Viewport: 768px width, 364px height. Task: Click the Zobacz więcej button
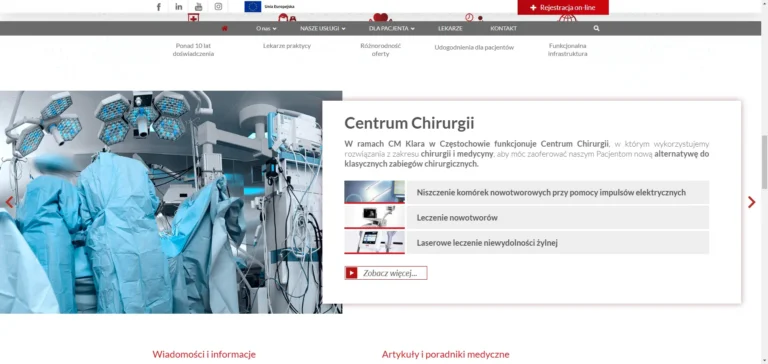click(x=386, y=273)
